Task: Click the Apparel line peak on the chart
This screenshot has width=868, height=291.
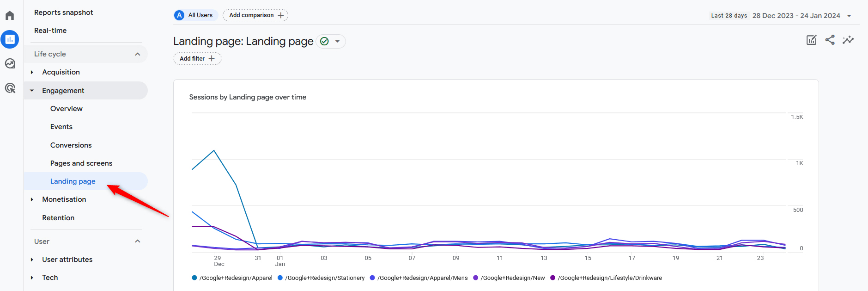Action: 214,150
